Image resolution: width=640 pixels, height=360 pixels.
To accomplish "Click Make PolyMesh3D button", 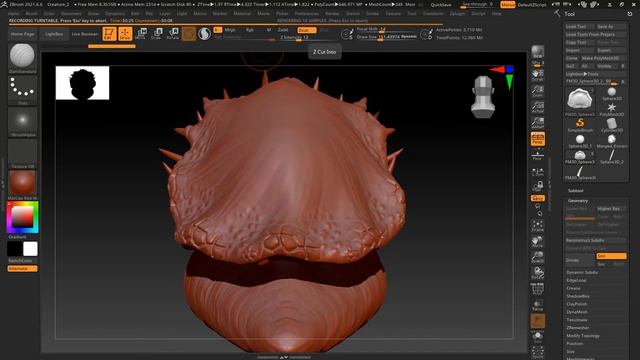I will [x=603, y=58].
